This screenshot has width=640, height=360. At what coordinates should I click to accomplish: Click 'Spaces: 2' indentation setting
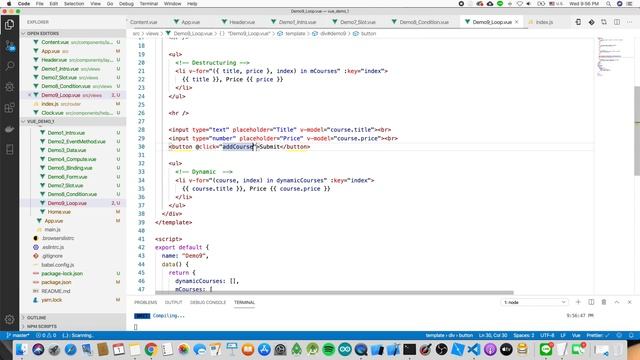(x=524, y=335)
